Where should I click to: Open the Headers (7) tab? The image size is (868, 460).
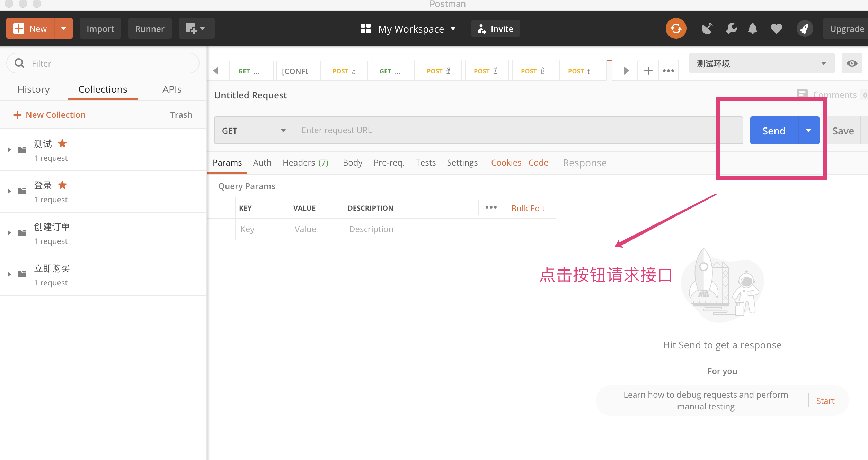[305, 162]
